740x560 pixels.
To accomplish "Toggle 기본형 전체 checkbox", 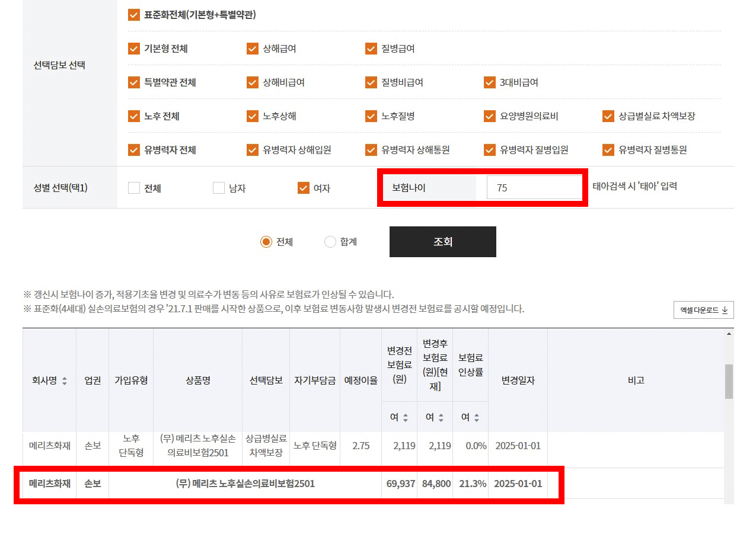I will click(134, 49).
